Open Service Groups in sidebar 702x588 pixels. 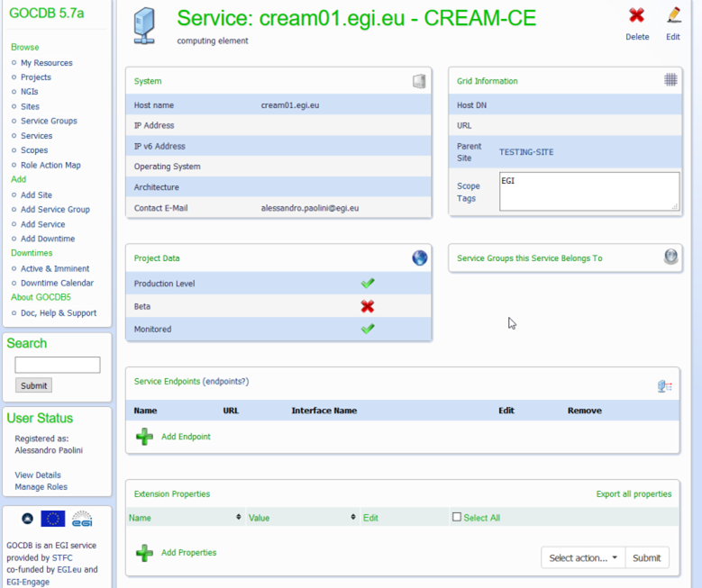pos(49,121)
